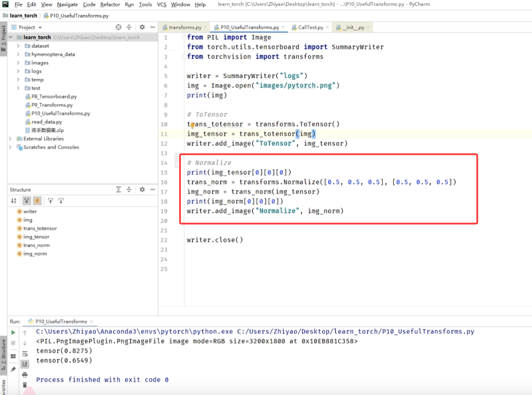Click collapse all icon in Project panel header

click(129, 27)
